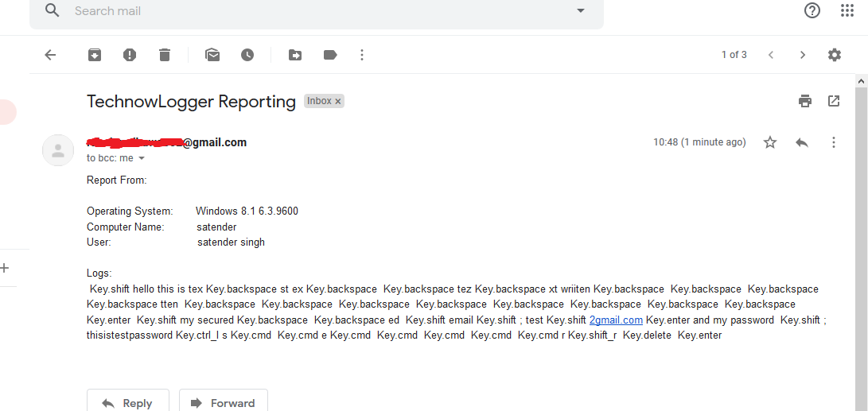The image size is (868, 411).
Task: Mark the email as unread
Action: click(212, 55)
